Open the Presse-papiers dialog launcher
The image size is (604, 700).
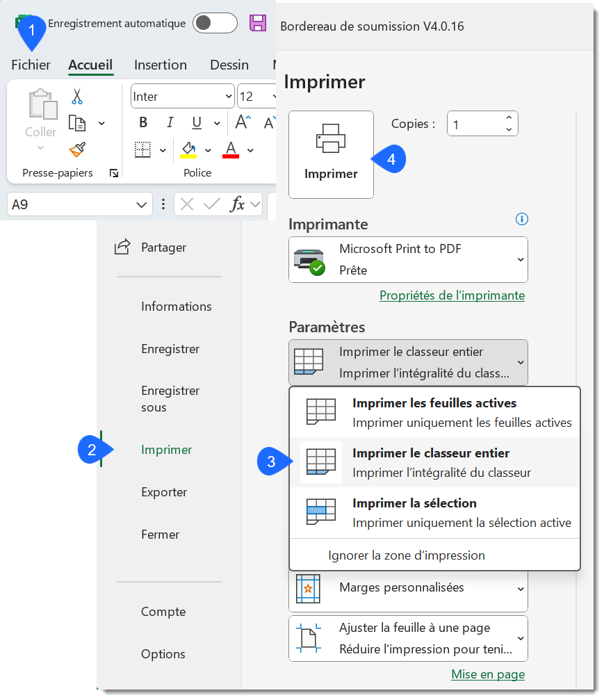(114, 173)
